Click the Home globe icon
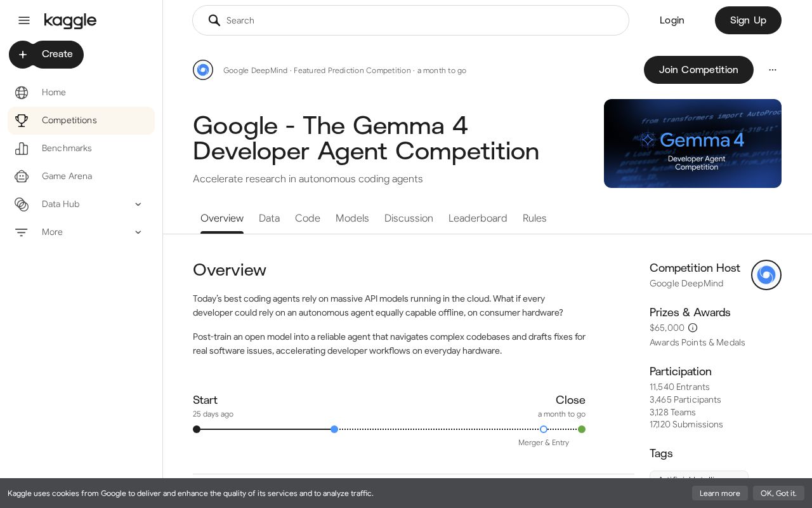The width and height of the screenshot is (812, 508). point(22,93)
